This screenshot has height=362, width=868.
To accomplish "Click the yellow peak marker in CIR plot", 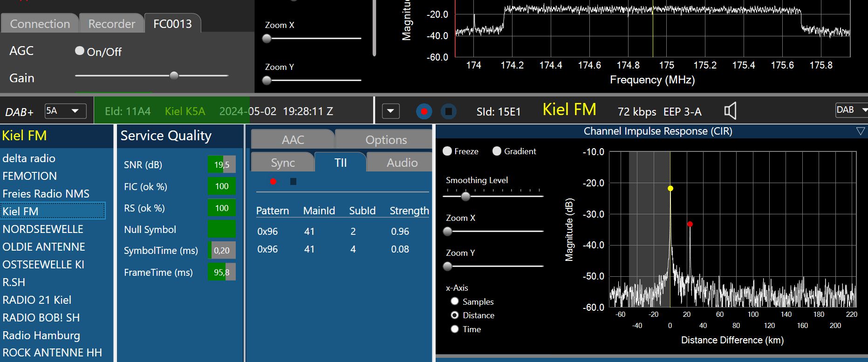I will click(x=670, y=188).
